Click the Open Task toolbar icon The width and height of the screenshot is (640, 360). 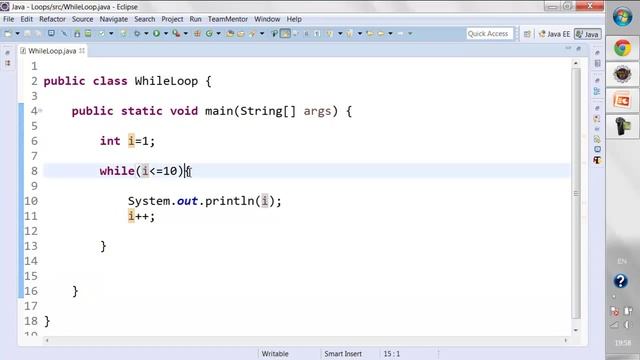(x=240, y=33)
